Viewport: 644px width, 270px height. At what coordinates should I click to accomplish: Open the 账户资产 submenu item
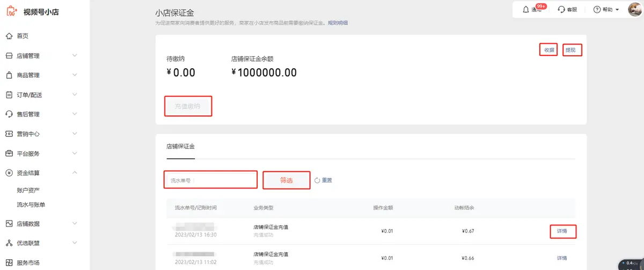coord(28,190)
